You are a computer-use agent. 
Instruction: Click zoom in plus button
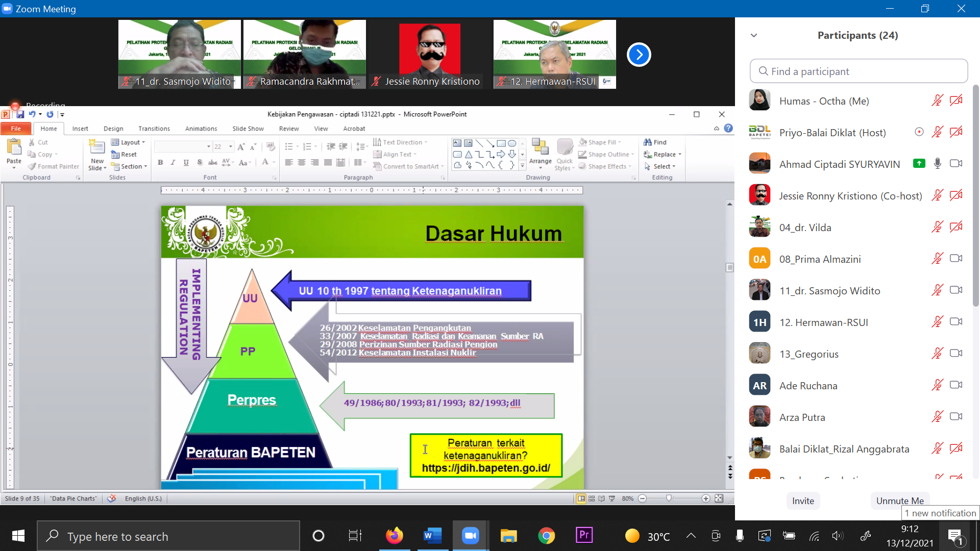click(705, 498)
